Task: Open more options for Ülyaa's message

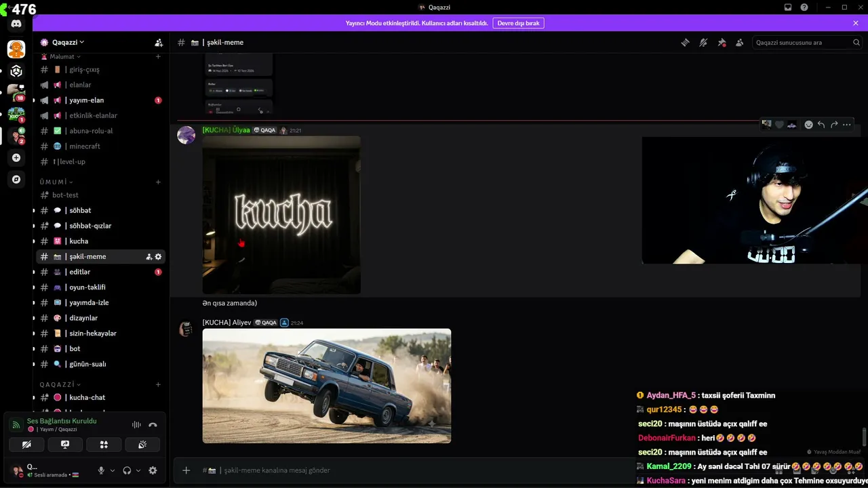Action: [x=847, y=125]
